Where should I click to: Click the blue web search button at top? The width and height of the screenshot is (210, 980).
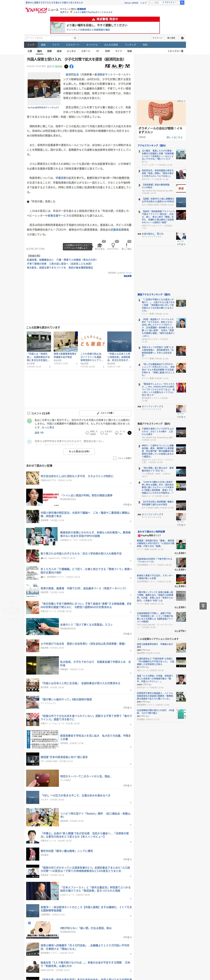pyautogui.click(x=182, y=3)
